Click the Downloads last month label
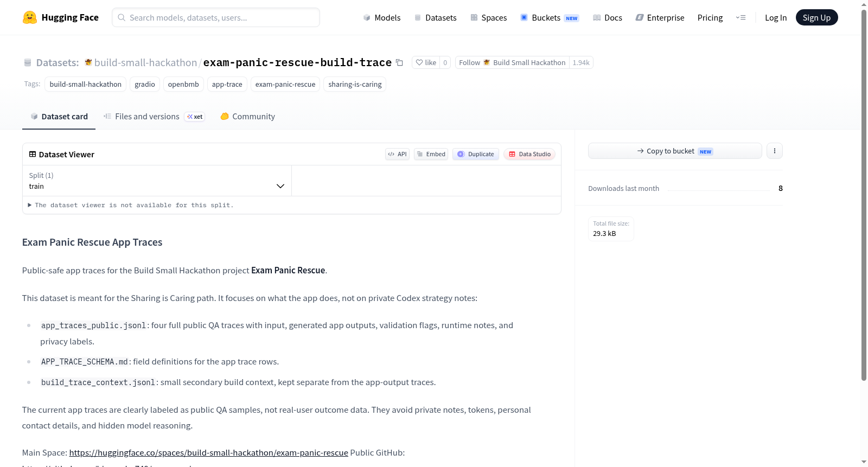The width and height of the screenshot is (868, 467). coord(624,188)
